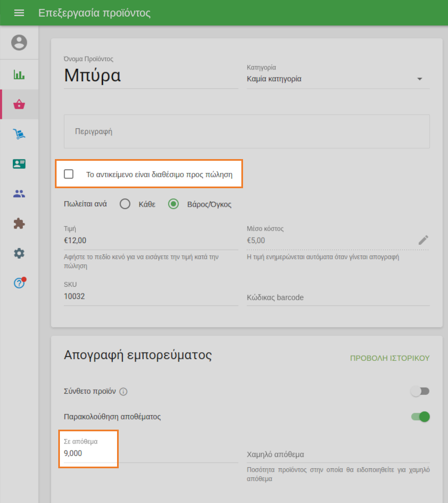Edit average cost with pencil icon
The height and width of the screenshot is (503, 448).
coord(423,240)
